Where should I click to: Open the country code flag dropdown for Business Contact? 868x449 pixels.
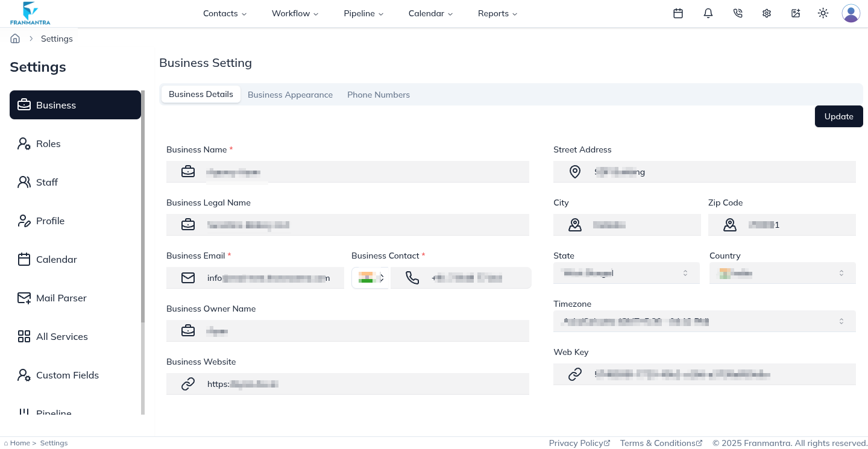[371, 277]
